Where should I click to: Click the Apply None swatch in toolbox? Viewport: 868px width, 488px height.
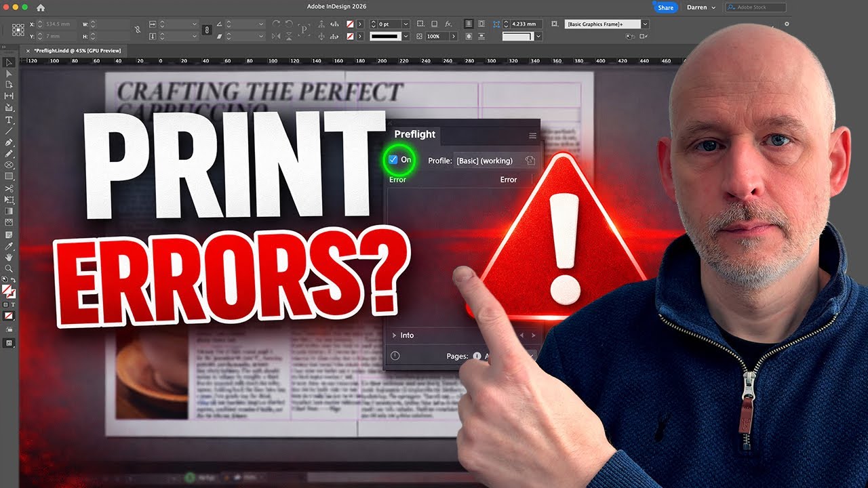tap(9, 315)
